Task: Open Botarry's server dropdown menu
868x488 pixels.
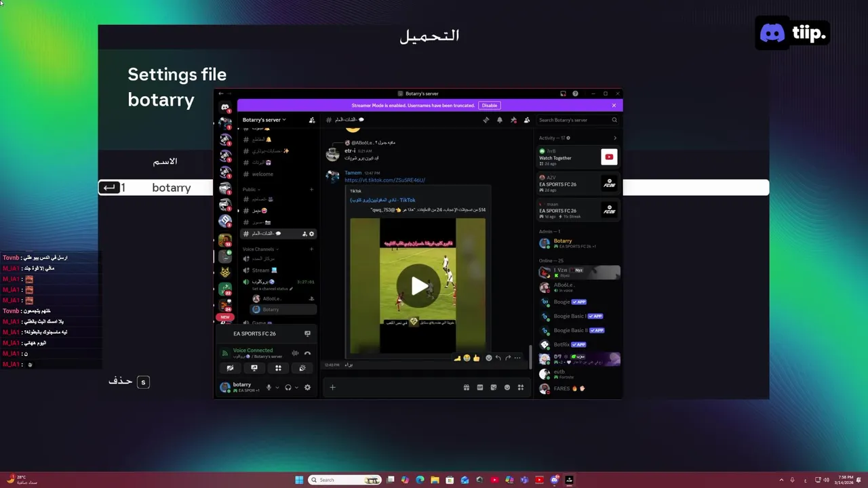Action: pos(264,120)
